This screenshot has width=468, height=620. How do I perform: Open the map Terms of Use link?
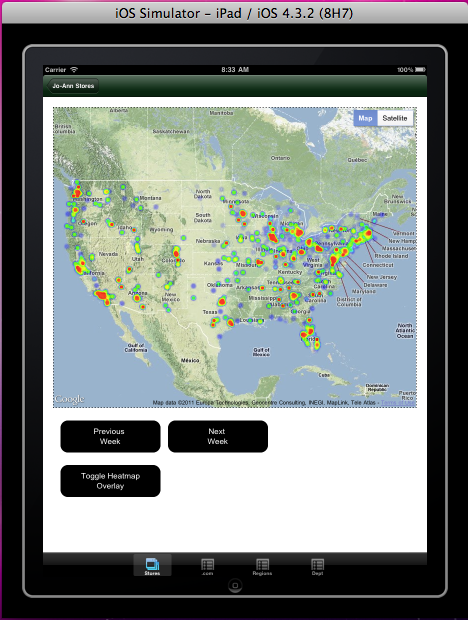(x=398, y=403)
